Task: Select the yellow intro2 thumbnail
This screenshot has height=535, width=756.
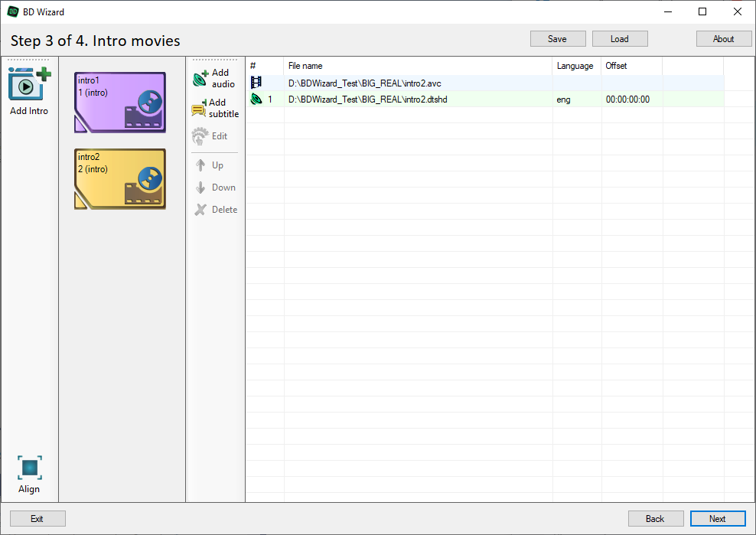Action: (119, 179)
